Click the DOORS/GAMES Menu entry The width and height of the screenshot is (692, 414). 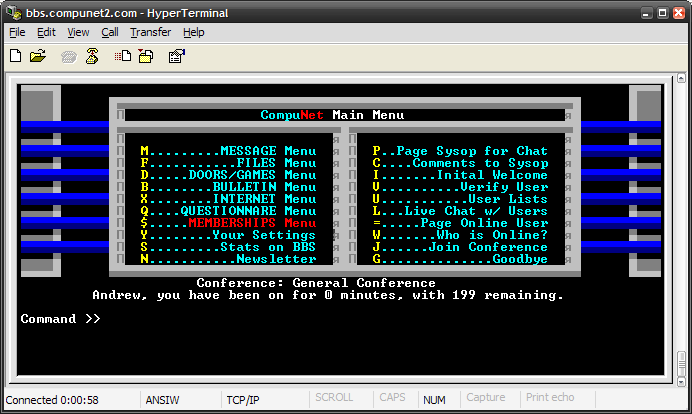tap(228, 175)
